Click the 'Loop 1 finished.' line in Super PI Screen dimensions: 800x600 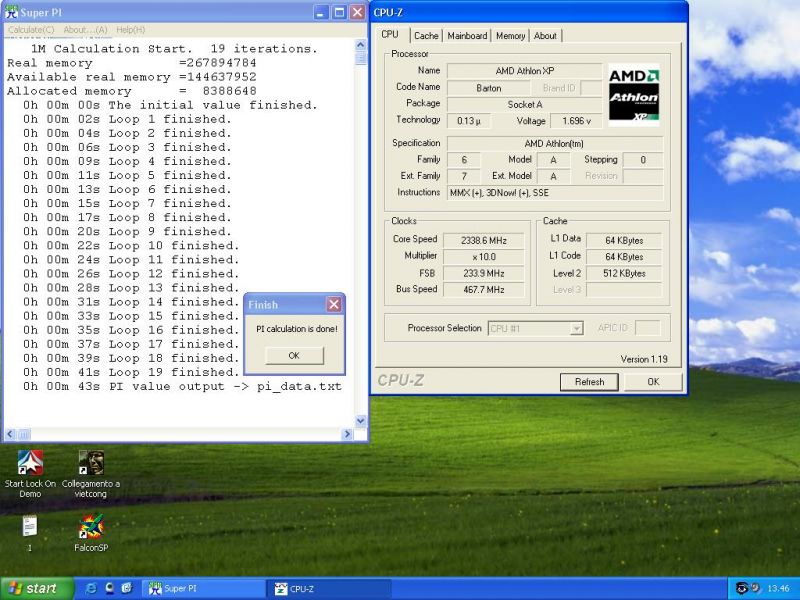[x=127, y=119]
